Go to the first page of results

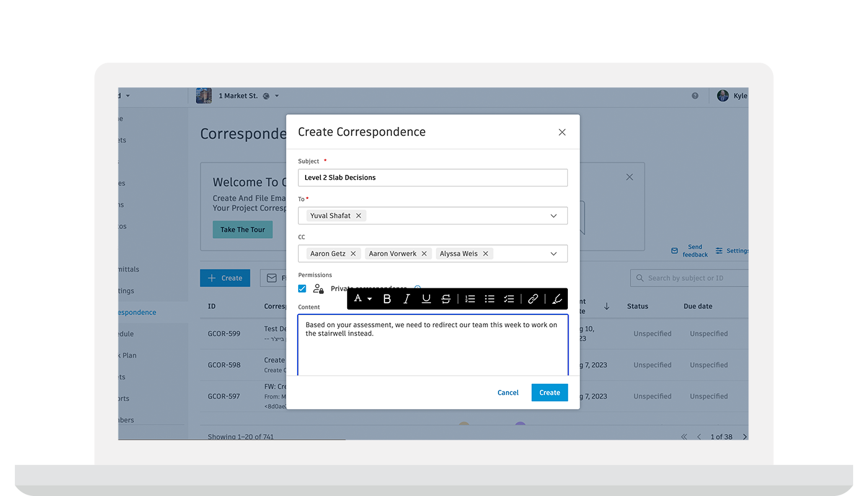(x=684, y=436)
